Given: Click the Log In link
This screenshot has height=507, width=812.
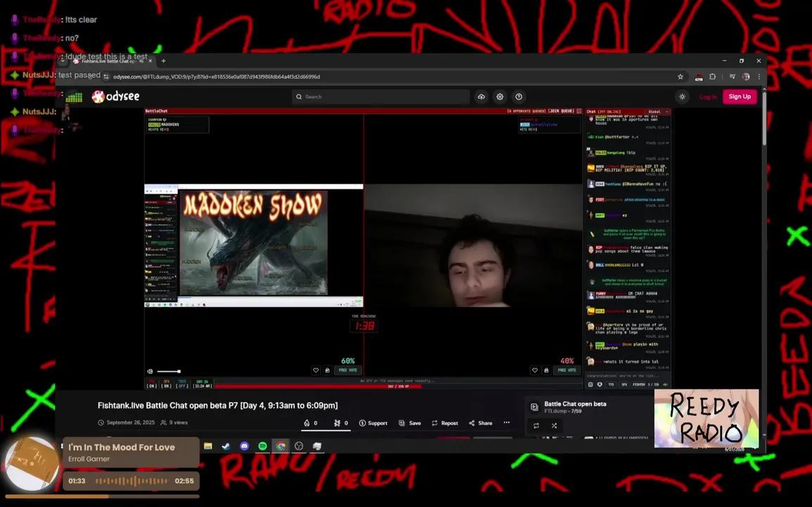Looking at the screenshot, I should pyautogui.click(x=708, y=96).
